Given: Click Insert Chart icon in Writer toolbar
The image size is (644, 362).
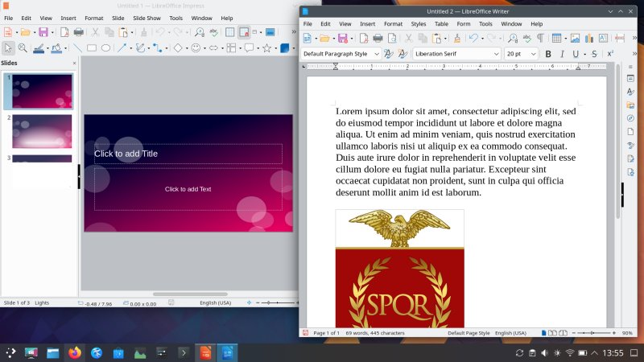Looking at the screenshot, I should click(589, 38).
